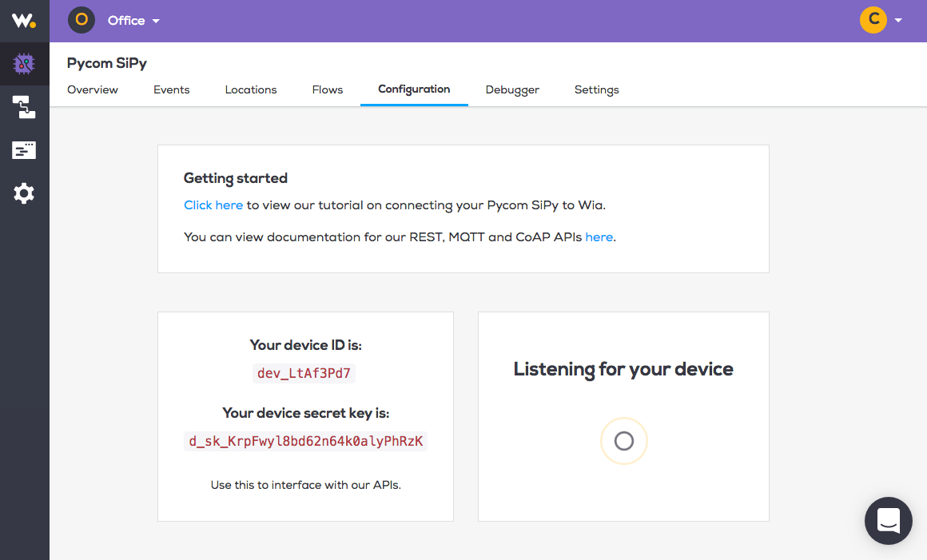Expand the Office space dropdown arrow
Screen dimensions: 927x560
(x=156, y=21)
